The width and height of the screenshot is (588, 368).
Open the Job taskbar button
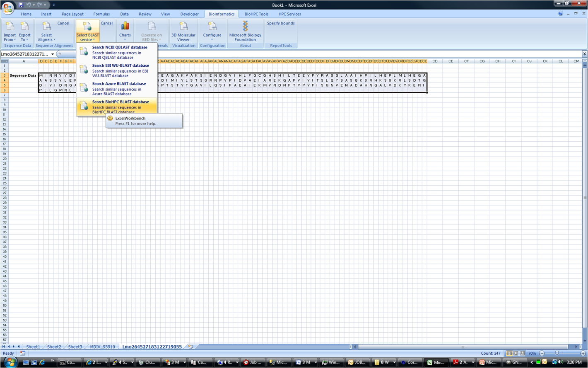pos(253,362)
